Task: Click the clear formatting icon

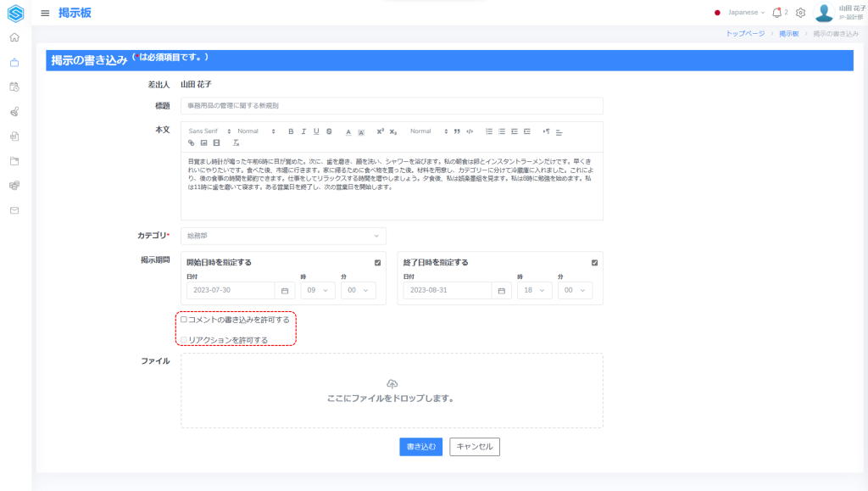Action: (236, 143)
